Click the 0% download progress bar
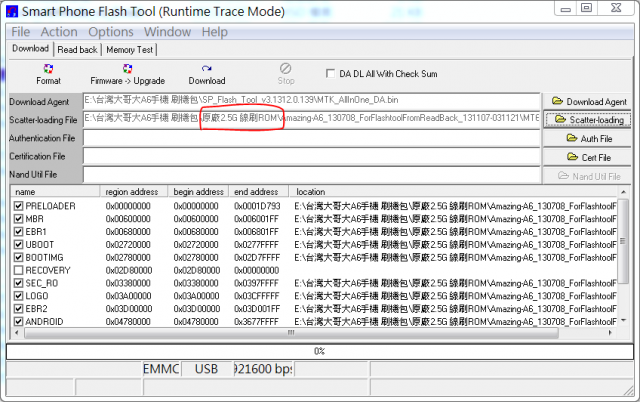The height and width of the screenshot is (402, 640). (x=320, y=351)
